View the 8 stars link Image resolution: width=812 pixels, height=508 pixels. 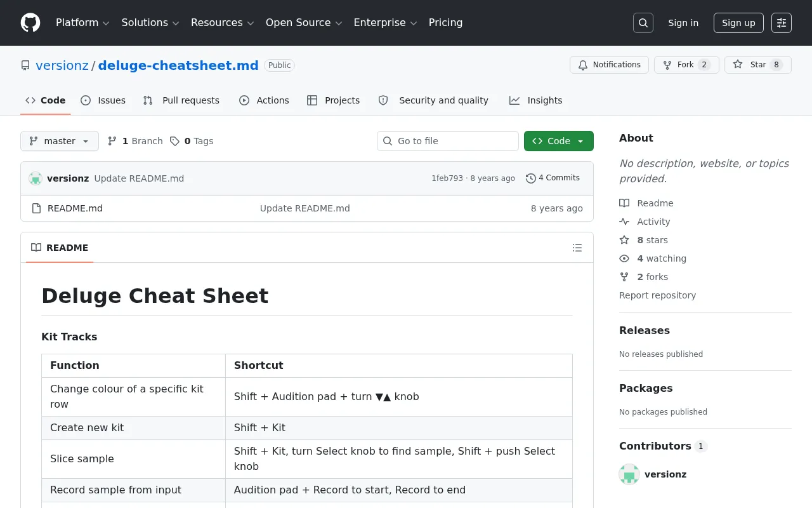point(643,240)
